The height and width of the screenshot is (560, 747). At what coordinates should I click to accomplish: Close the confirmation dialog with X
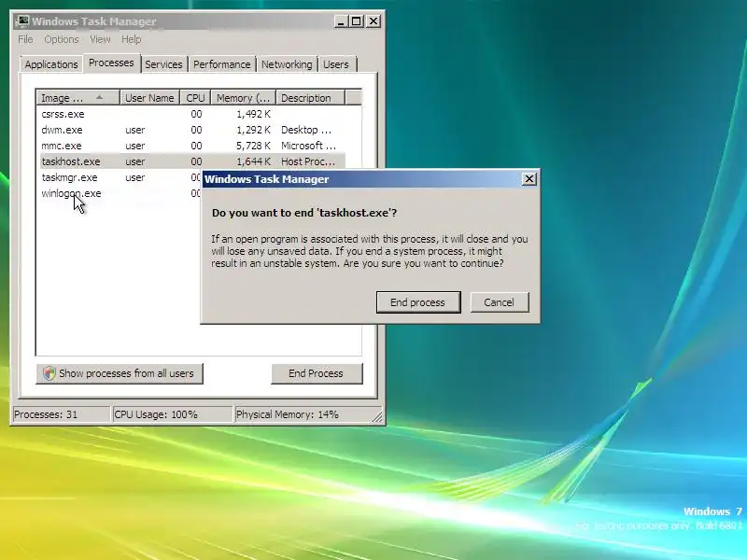pyautogui.click(x=529, y=179)
